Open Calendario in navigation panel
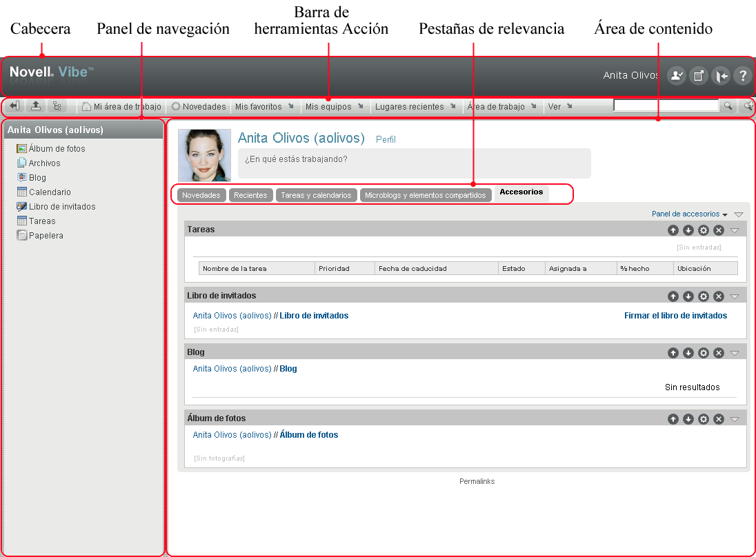Screen dimensions: 756x557 coord(44,192)
